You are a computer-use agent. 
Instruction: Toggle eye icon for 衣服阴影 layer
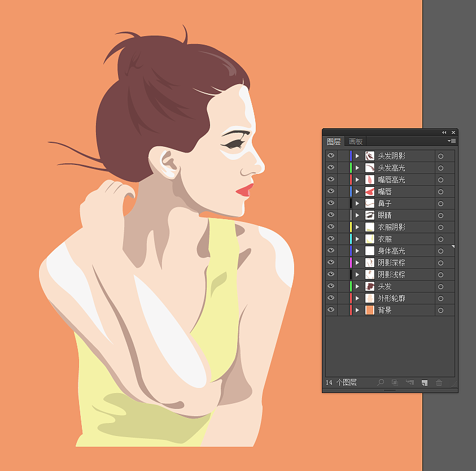click(x=331, y=226)
